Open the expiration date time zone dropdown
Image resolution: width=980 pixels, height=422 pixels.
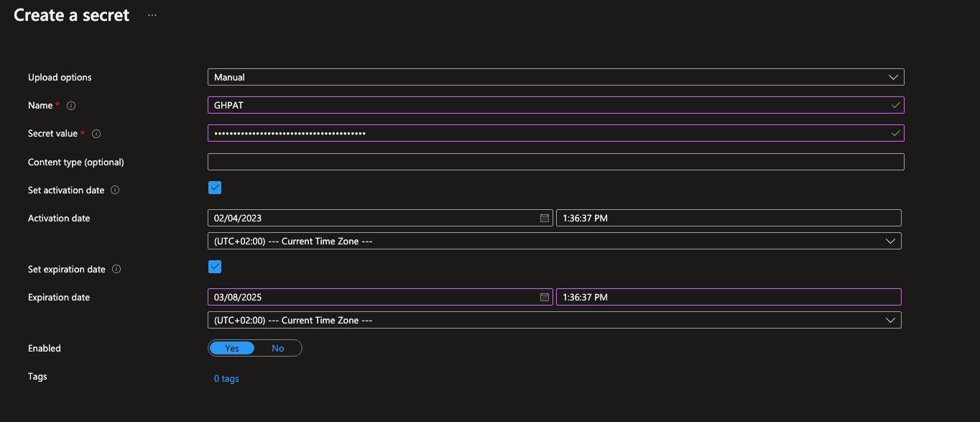coord(554,320)
